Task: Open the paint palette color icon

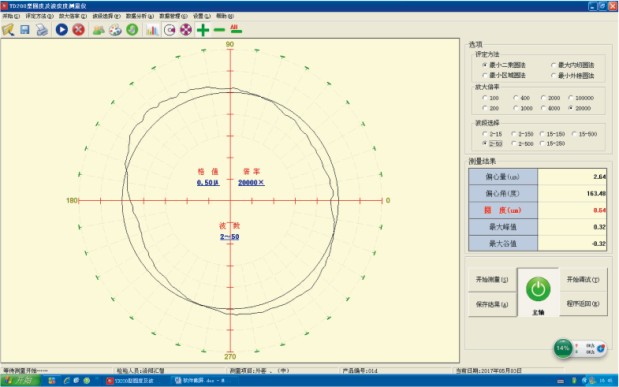Action: [115, 30]
